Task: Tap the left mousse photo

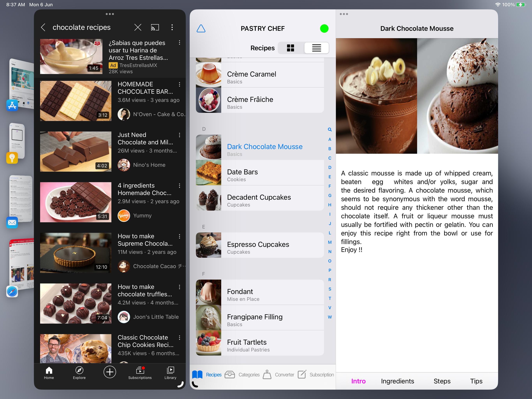Action: [x=376, y=96]
